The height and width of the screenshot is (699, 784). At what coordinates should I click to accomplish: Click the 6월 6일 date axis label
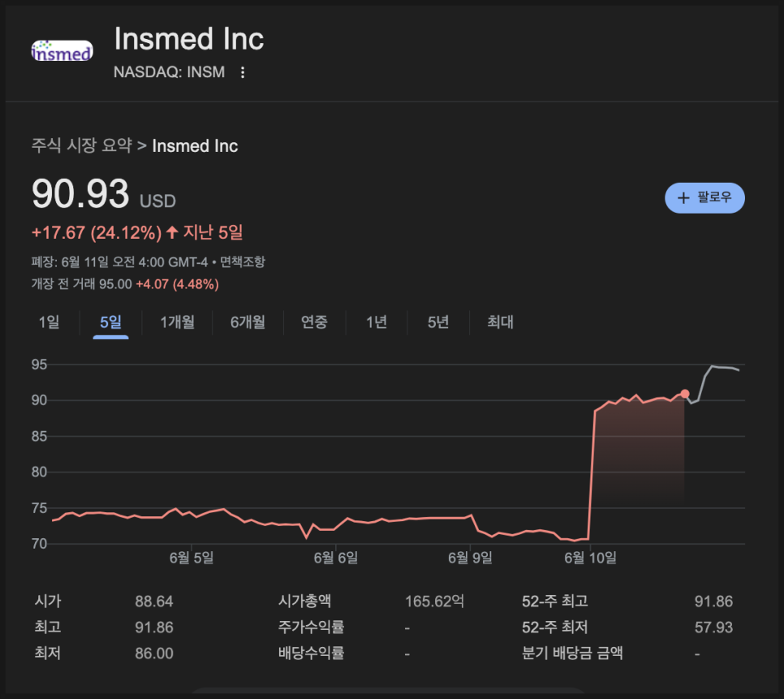point(336,558)
